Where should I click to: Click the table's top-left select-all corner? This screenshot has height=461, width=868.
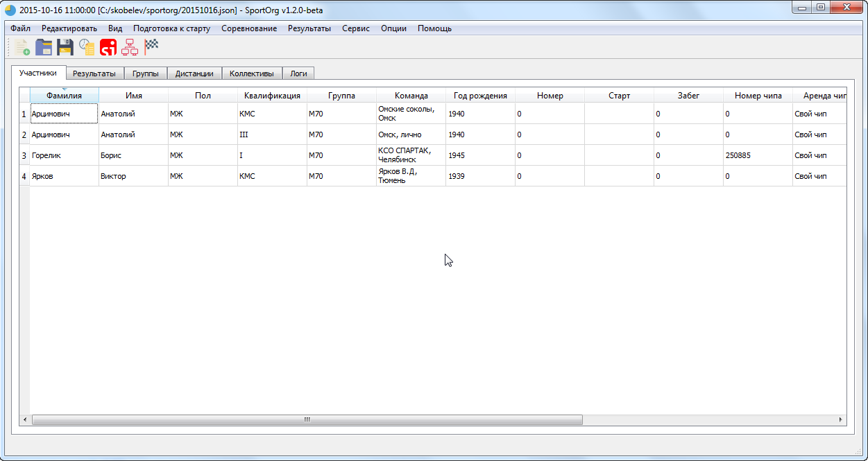tap(24, 96)
